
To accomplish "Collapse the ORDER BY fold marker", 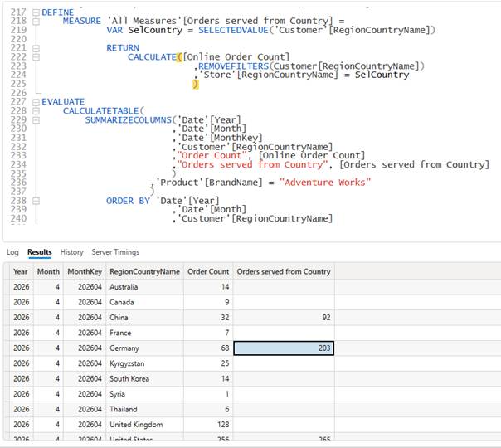I will 36,201.
